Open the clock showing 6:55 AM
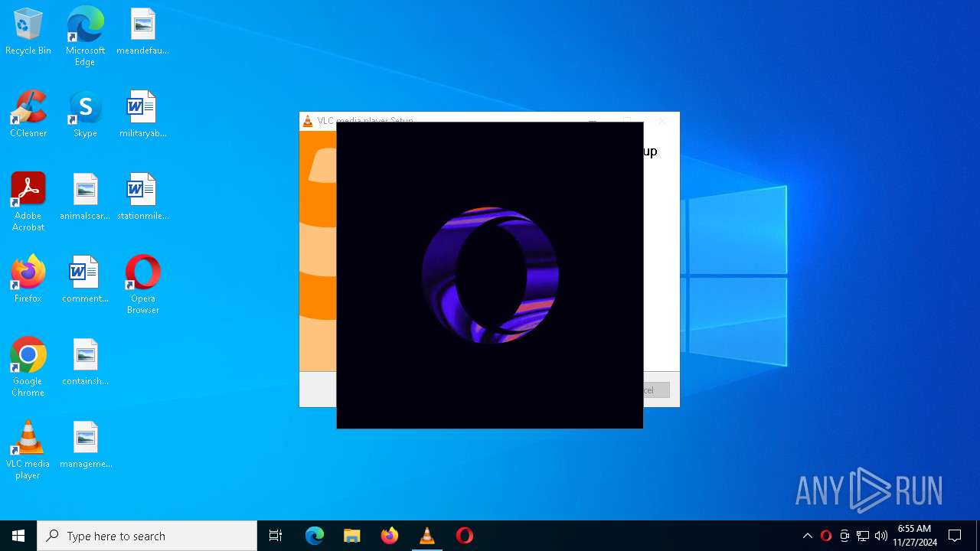The width and height of the screenshot is (980, 551). (x=914, y=536)
